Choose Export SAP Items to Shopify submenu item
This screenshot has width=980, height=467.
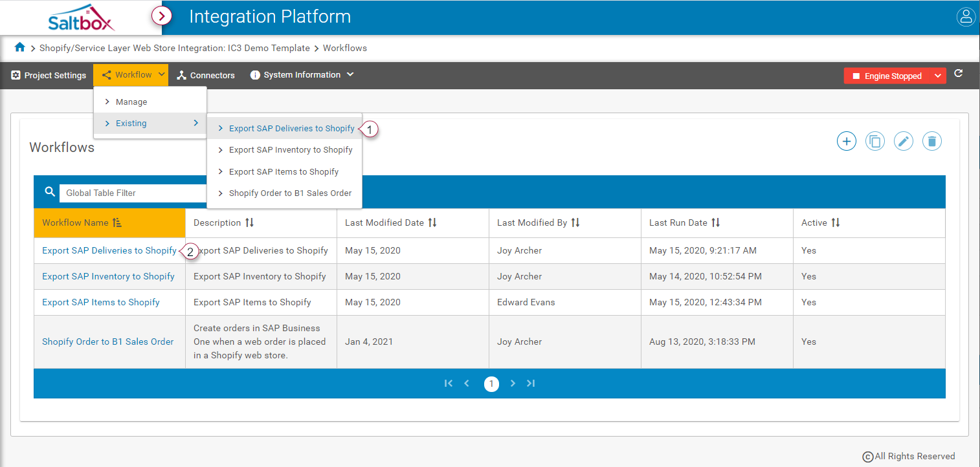click(284, 171)
